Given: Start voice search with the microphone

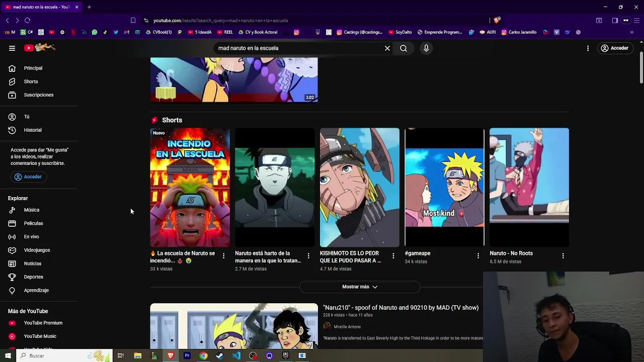Looking at the screenshot, I should (426, 48).
